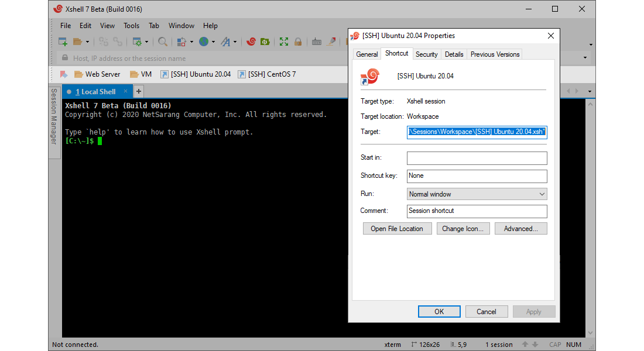Click the red flag add-link icon

[64, 74]
